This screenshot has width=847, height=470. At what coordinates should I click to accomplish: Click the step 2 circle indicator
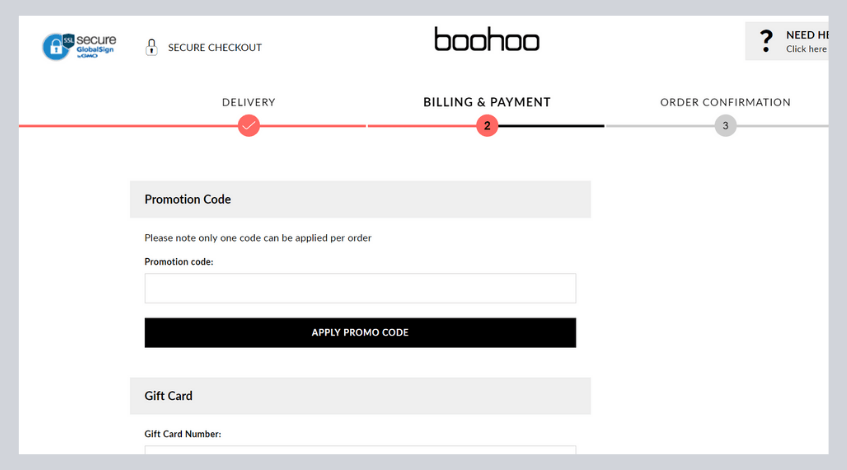click(487, 126)
